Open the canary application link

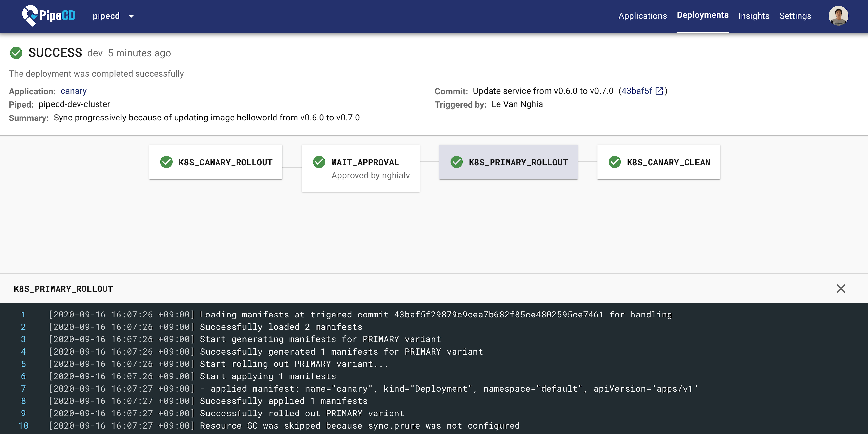tap(74, 91)
